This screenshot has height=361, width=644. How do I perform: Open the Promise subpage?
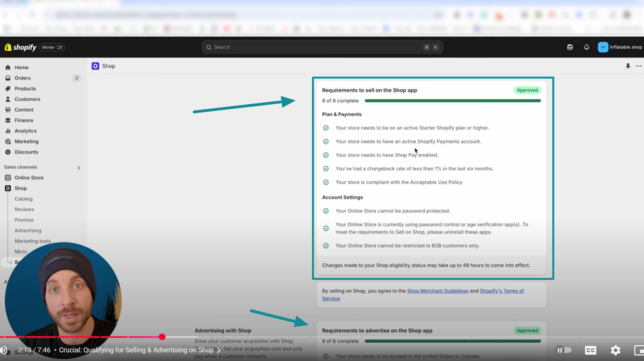tap(24, 220)
